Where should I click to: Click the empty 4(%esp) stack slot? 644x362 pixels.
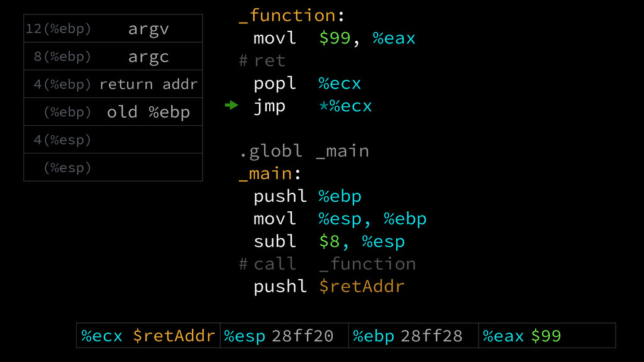[113, 140]
